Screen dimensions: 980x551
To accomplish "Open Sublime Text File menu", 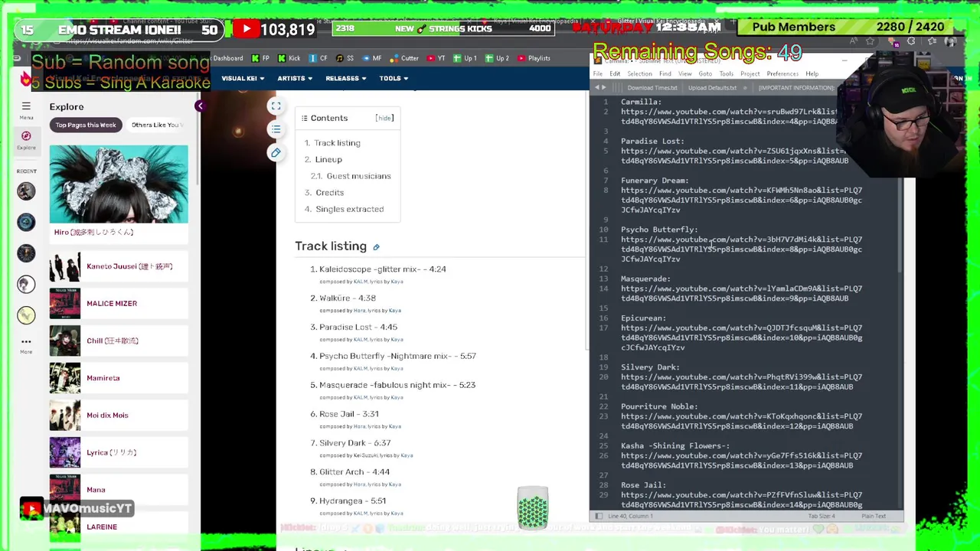I will coord(597,74).
